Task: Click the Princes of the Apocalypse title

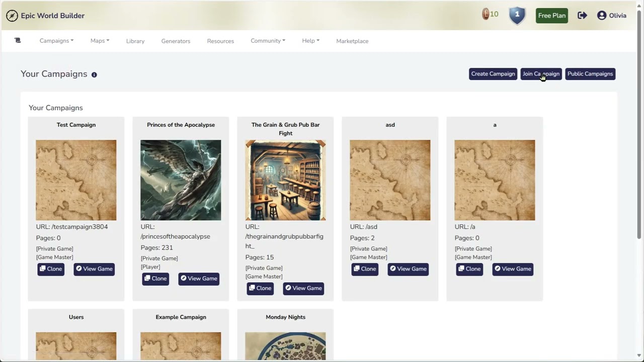Action: [x=181, y=125]
